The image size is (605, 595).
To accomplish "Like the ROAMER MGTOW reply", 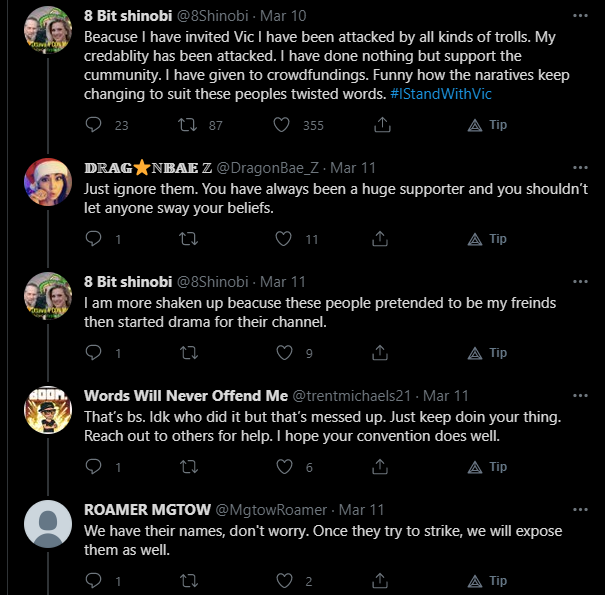I will coord(284,580).
